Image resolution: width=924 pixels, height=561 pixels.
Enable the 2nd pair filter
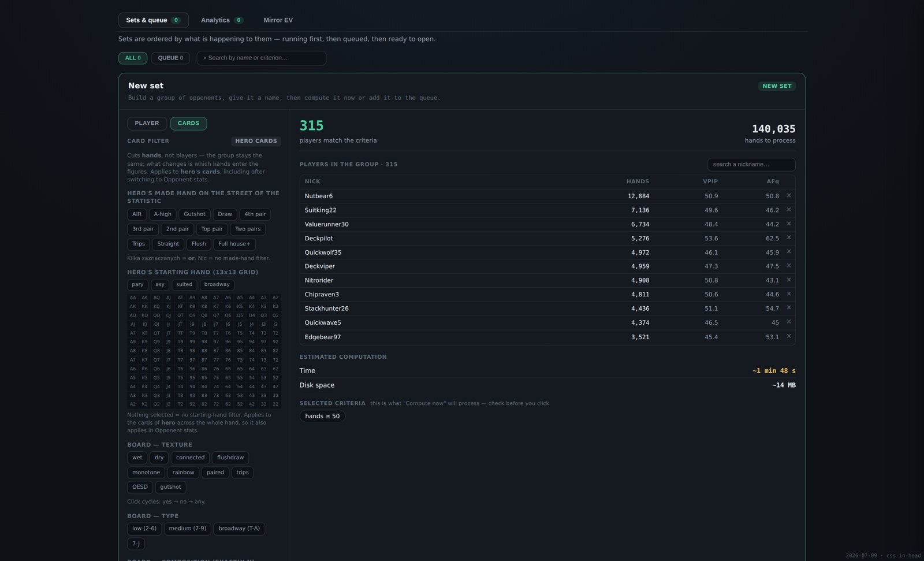click(177, 229)
